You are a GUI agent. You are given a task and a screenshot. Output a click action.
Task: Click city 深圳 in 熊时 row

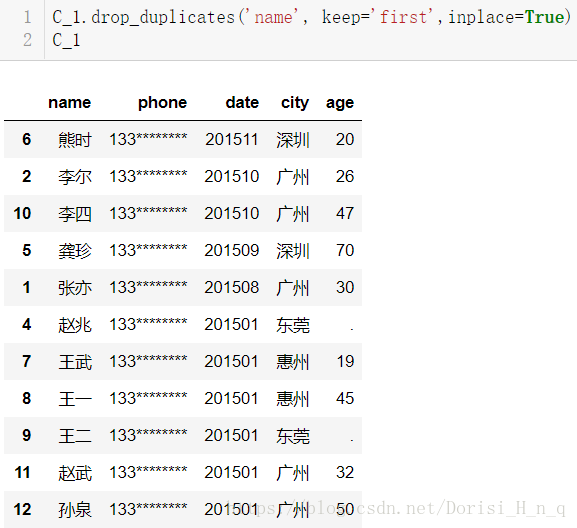293,140
